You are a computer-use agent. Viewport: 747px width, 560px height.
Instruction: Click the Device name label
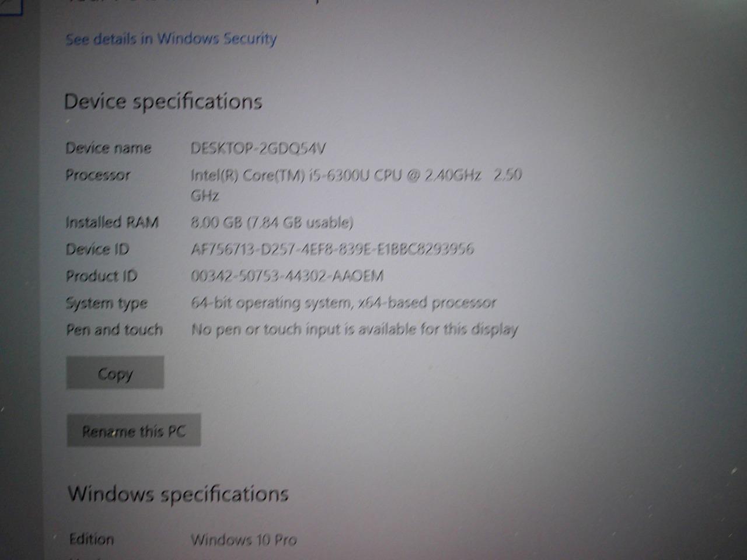tap(109, 148)
